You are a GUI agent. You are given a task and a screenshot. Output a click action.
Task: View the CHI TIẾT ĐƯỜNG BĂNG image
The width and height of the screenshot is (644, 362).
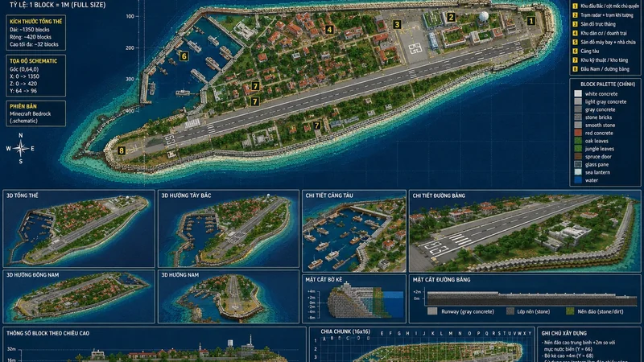click(525, 231)
